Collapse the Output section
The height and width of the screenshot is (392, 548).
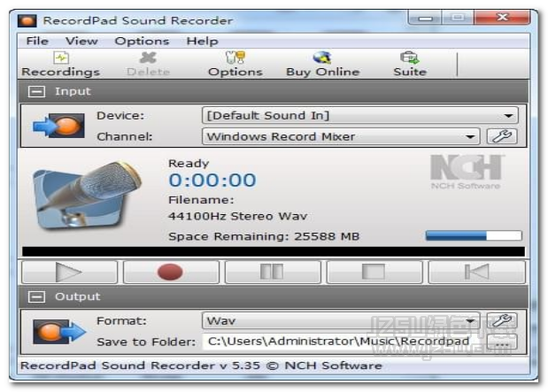[36, 296]
